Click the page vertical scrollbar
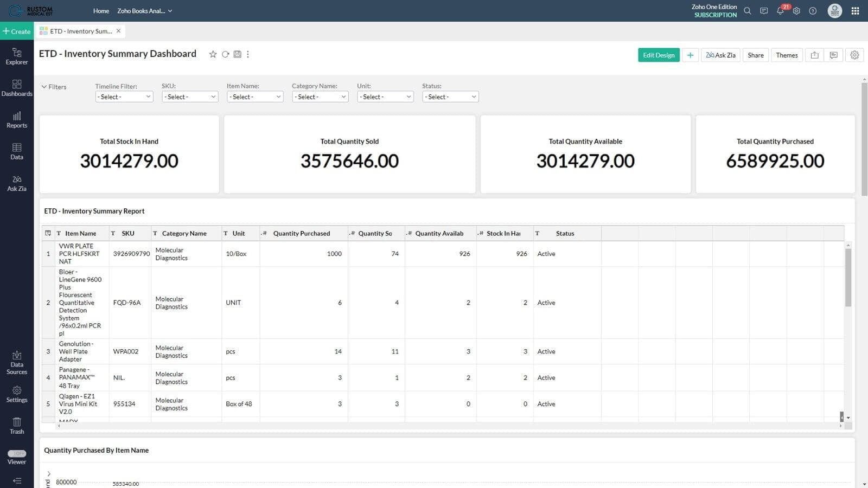Image resolution: width=868 pixels, height=488 pixels. pos(864,139)
